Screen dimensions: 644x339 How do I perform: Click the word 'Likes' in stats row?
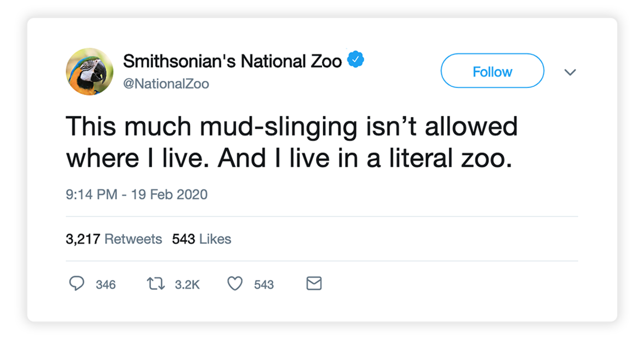[215, 239]
